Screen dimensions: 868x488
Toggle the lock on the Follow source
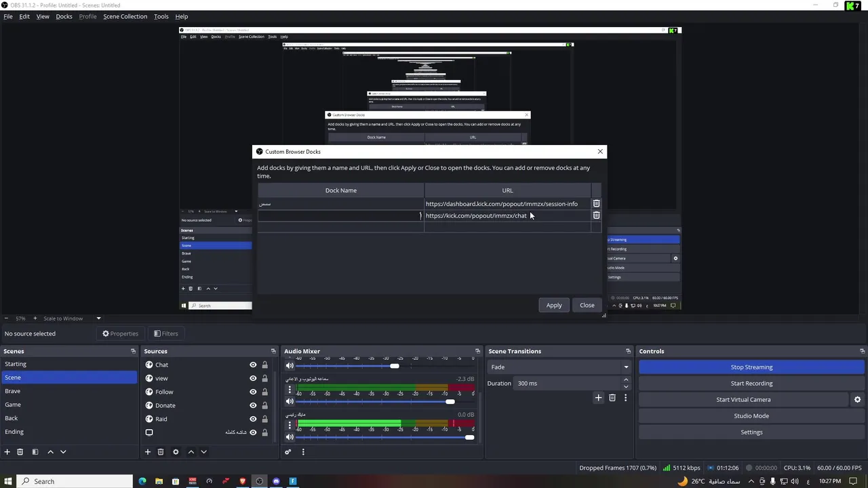coord(265,392)
